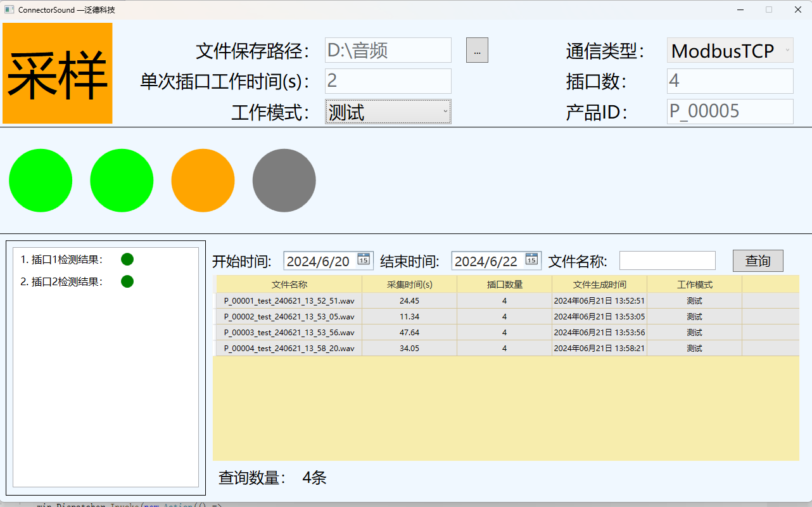812x507 pixels.
Task: Select row P_00003_test_240621_13_53_56.wav
Action: tap(506, 333)
